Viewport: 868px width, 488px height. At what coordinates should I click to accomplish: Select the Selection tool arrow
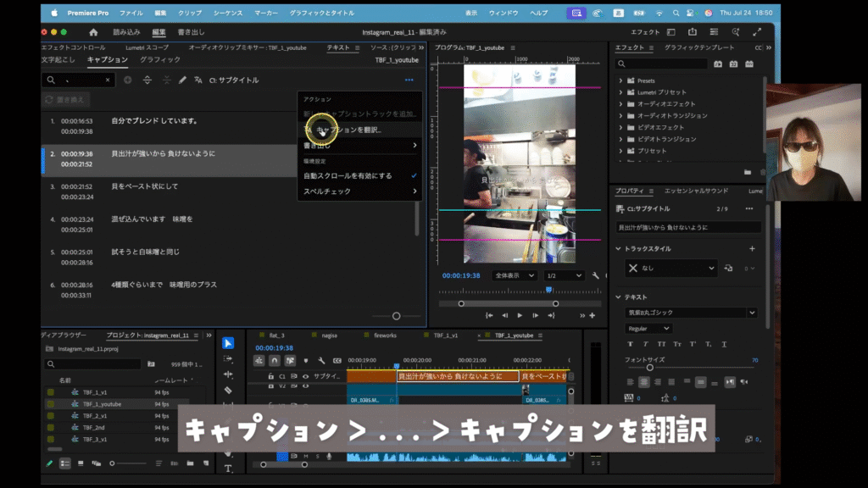click(227, 344)
